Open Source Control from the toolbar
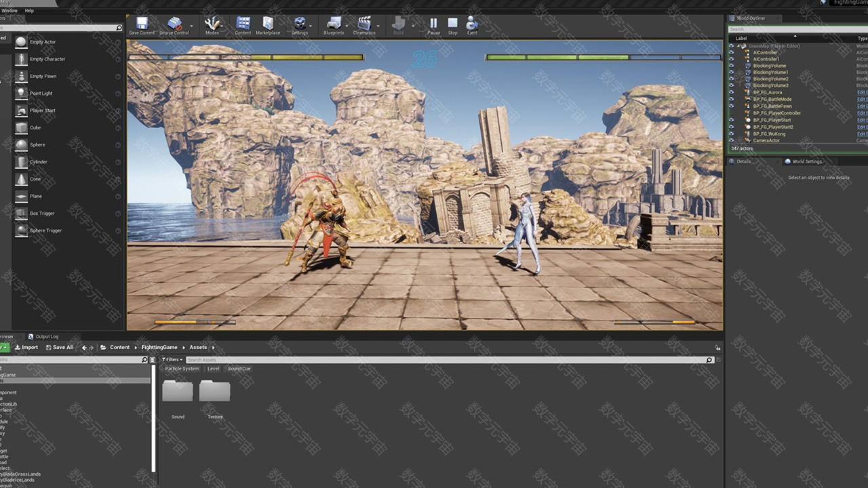 [x=174, y=26]
